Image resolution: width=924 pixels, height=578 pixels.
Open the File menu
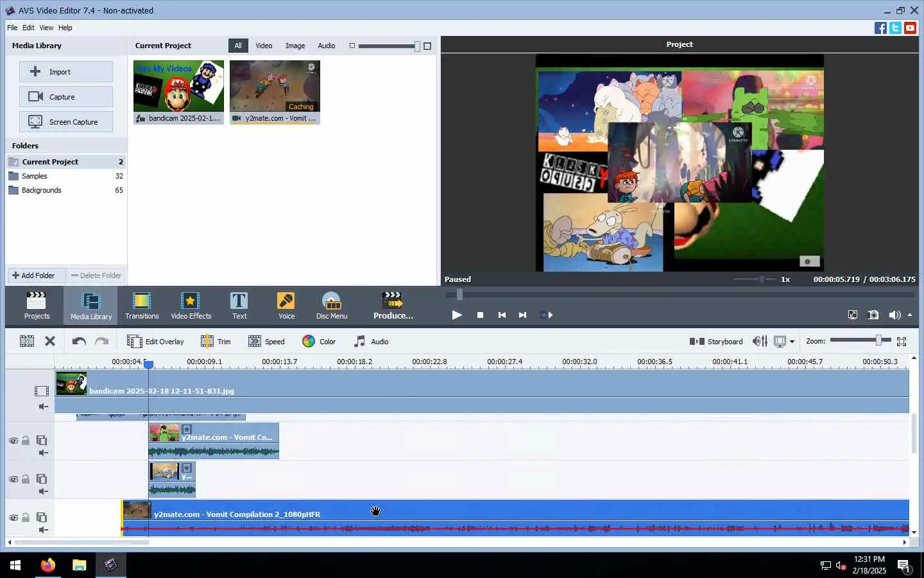(12, 28)
